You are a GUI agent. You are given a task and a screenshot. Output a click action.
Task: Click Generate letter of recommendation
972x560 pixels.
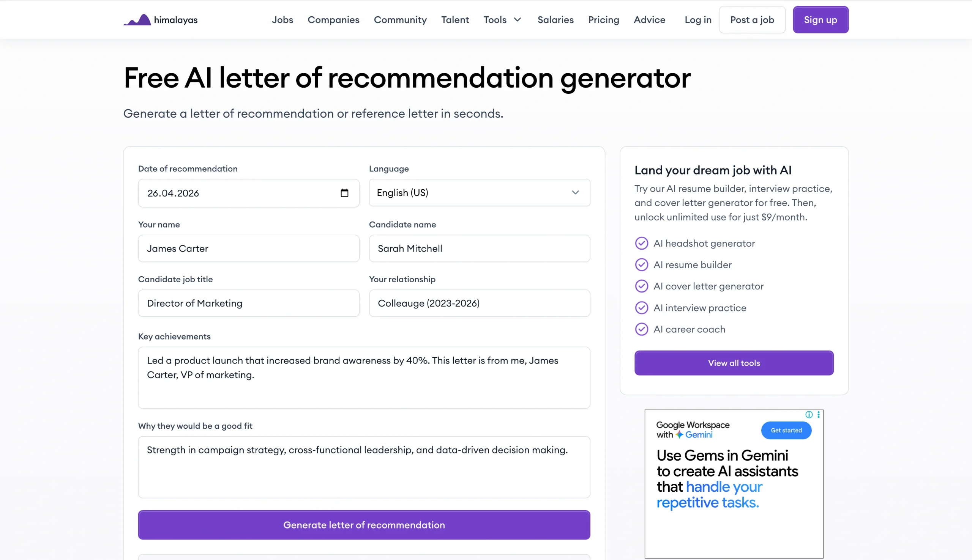tap(364, 525)
